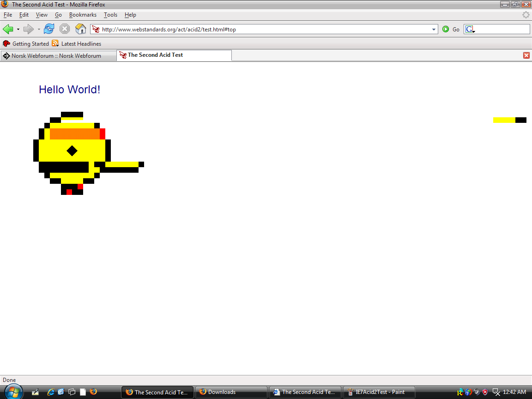Screen dimensions: 532x399
Task: Click Switch between windows quick-launch icon
Action: [x=72, y=392]
